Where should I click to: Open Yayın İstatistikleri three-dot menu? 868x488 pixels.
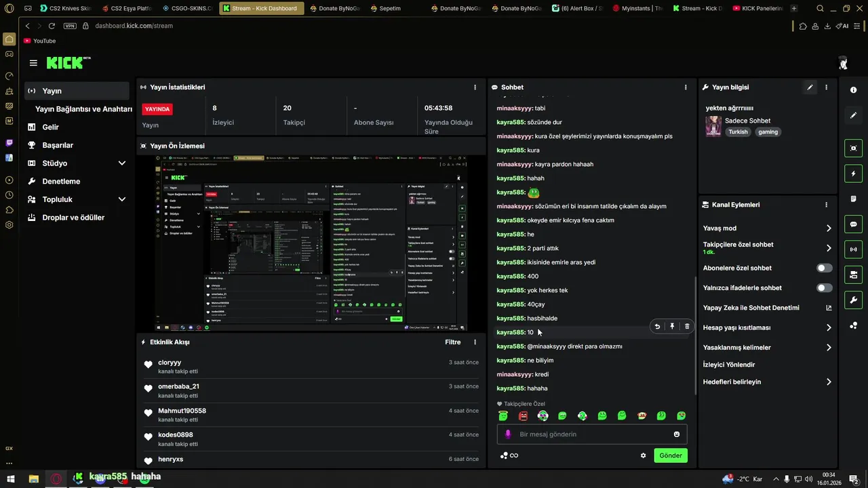[x=475, y=87]
